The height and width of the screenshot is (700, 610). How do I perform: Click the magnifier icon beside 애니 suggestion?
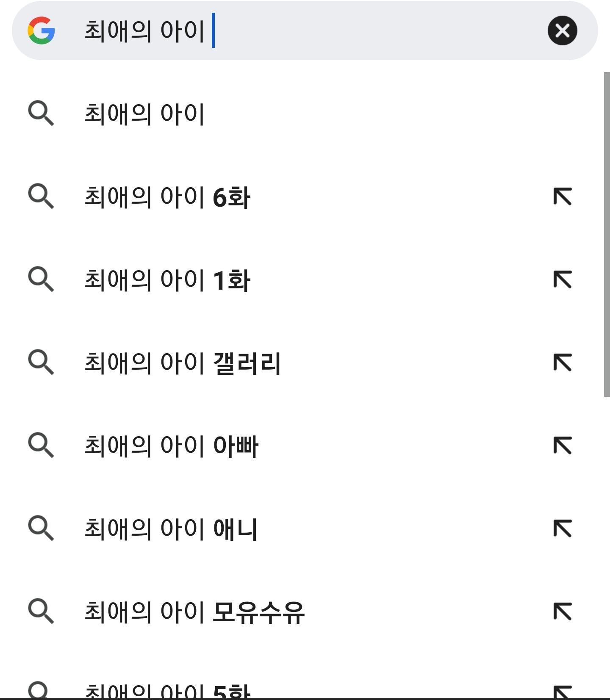click(41, 528)
